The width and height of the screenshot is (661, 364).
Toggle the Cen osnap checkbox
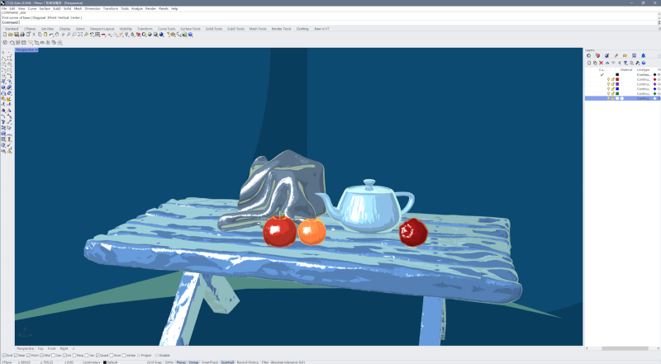(x=54, y=355)
